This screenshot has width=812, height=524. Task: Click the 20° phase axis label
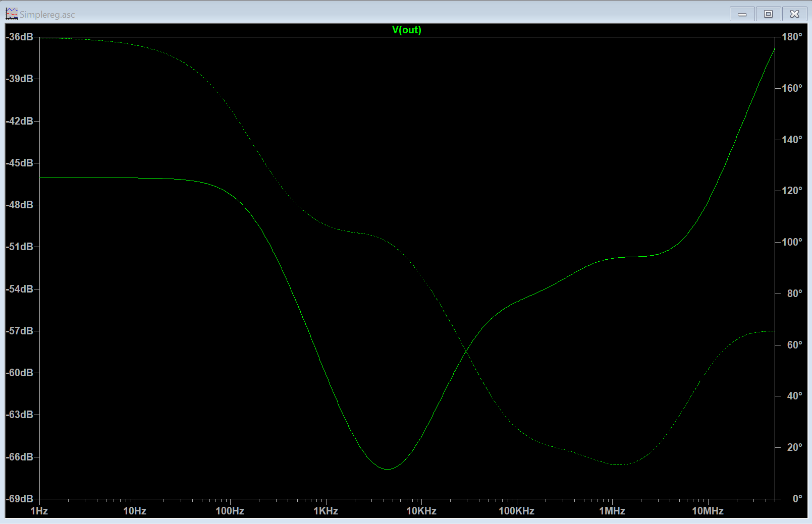point(794,447)
